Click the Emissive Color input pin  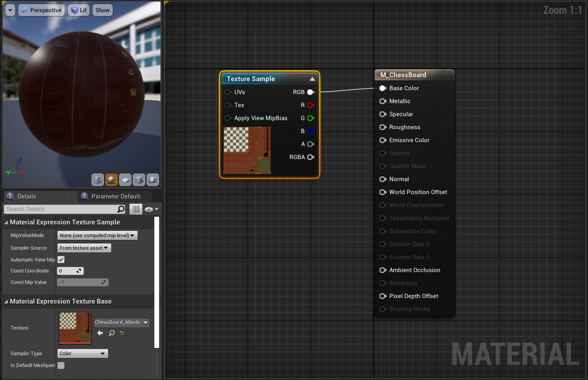(x=383, y=140)
